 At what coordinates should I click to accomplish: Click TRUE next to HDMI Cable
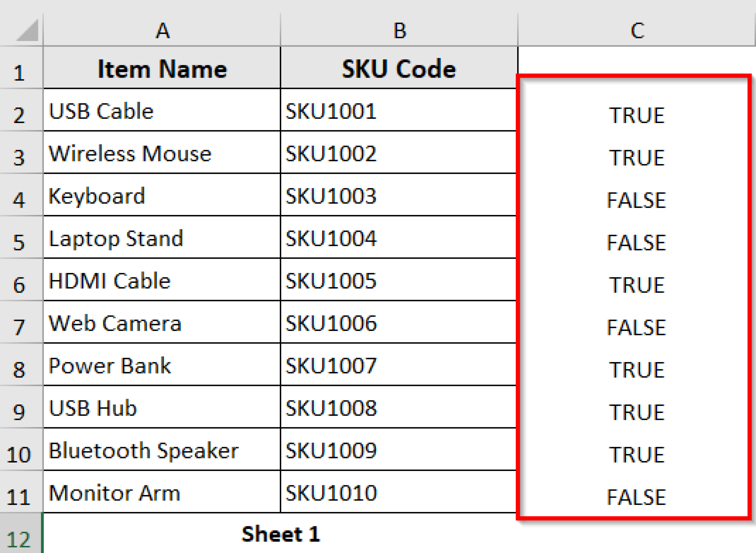[637, 284]
